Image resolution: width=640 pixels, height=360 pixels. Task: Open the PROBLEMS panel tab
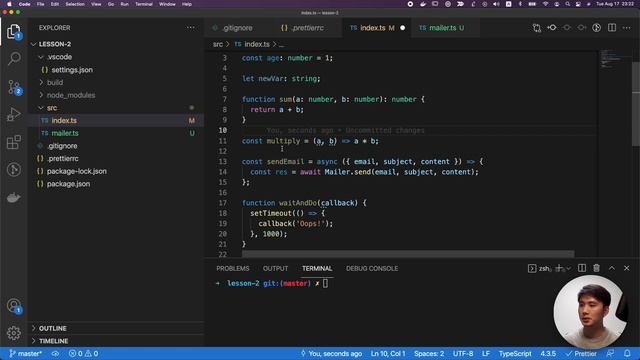tap(233, 268)
